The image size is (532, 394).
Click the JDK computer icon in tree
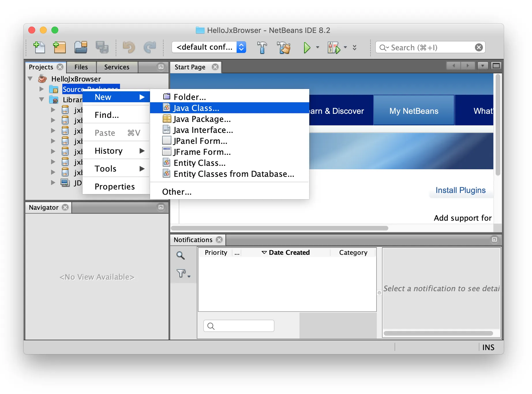[x=65, y=183]
